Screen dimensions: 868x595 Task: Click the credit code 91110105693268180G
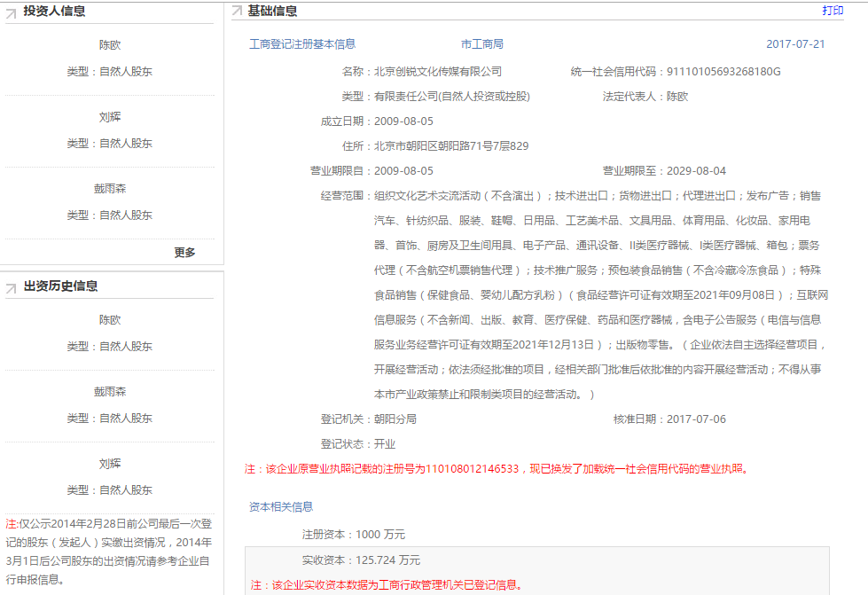tap(723, 72)
